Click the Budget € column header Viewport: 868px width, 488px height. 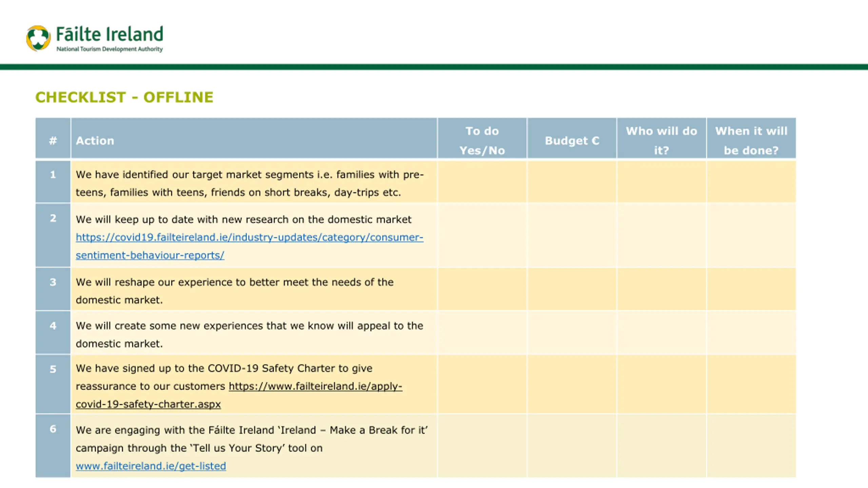click(572, 141)
